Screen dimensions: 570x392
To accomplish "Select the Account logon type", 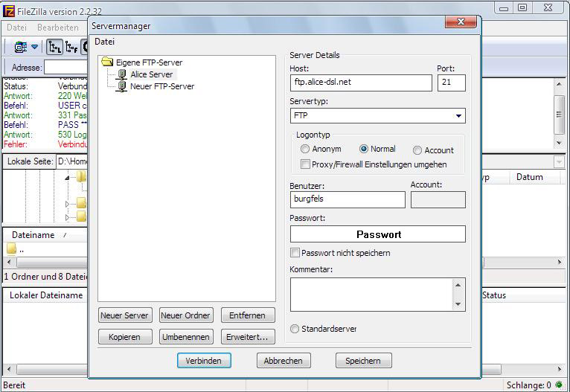I will coord(417,150).
